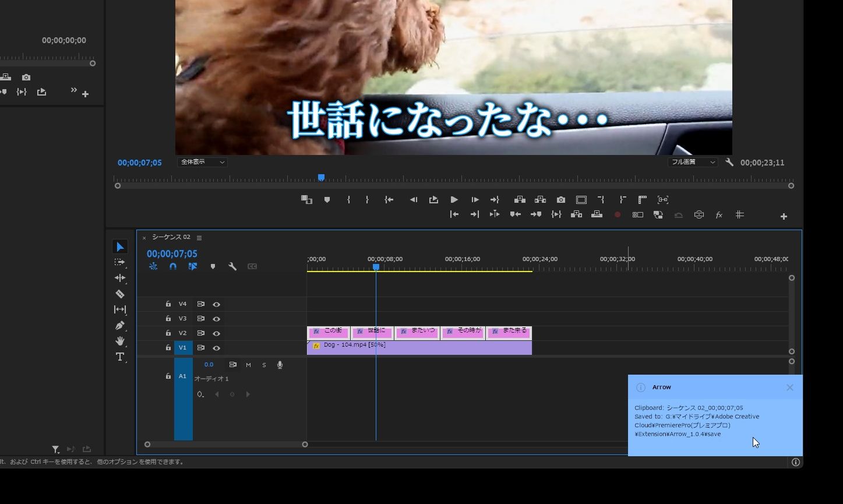Select the Razor tool in timeline toolbar

(119, 294)
